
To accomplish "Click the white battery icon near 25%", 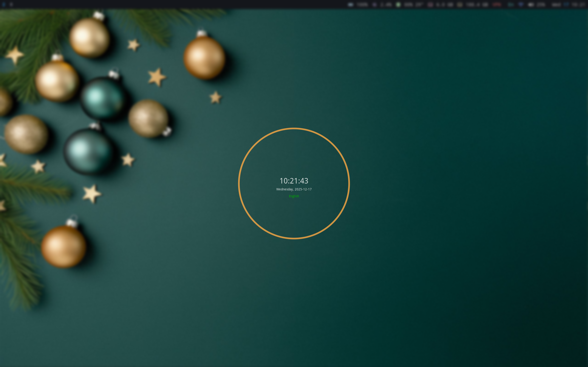I will tap(531, 5).
